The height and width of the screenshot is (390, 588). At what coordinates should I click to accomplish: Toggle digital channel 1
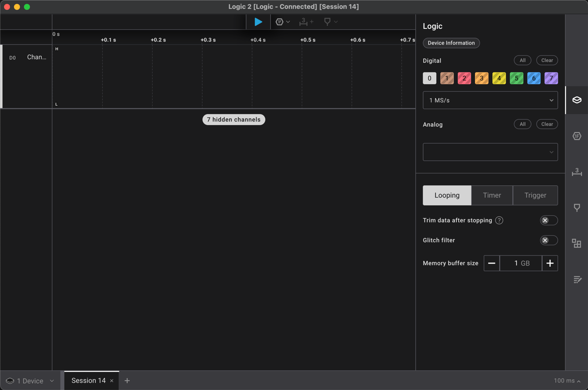click(x=447, y=78)
